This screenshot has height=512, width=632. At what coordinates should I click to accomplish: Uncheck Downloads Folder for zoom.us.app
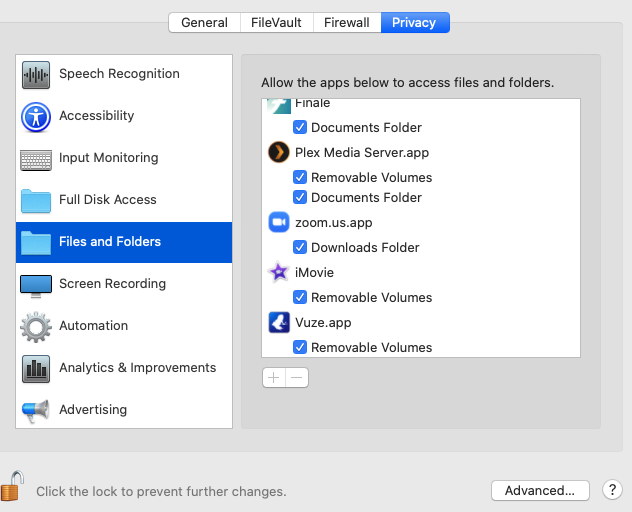click(300, 248)
